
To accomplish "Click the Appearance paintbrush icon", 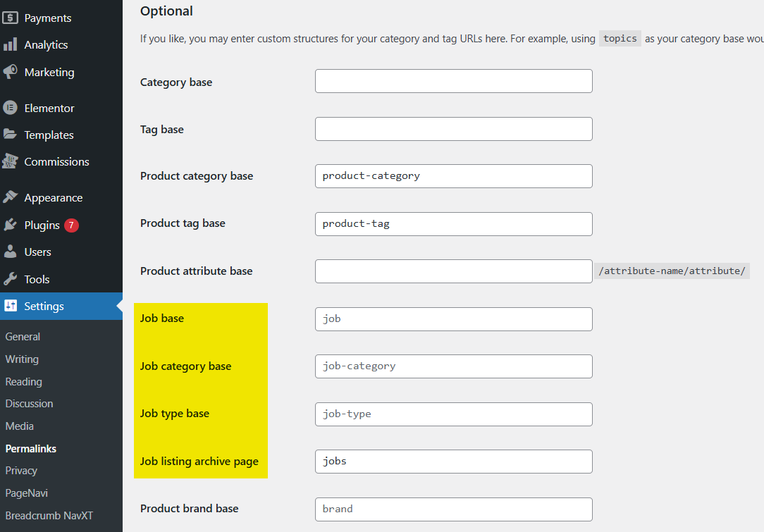I will (x=11, y=198).
